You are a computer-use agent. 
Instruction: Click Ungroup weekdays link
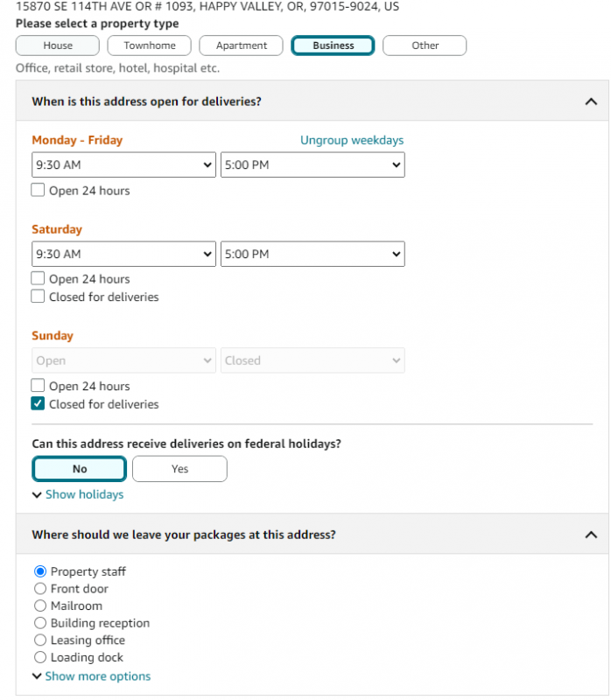click(x=352, y=140)
